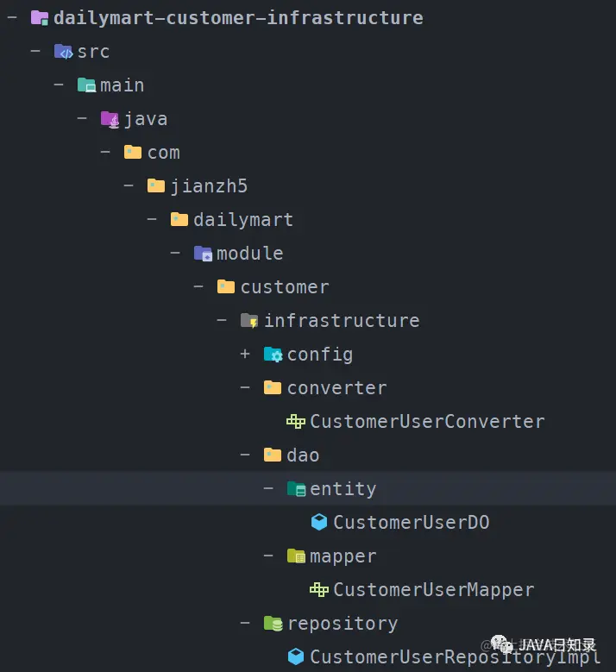Collapse the dailymart-customer-infrastructure root node
Viewport: 616px width, 672px height.
point(12,18)
